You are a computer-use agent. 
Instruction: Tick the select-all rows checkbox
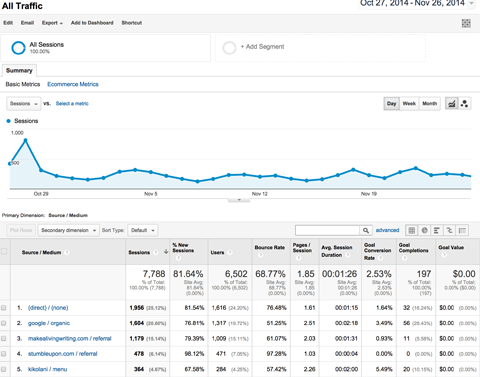click(4, 251)
